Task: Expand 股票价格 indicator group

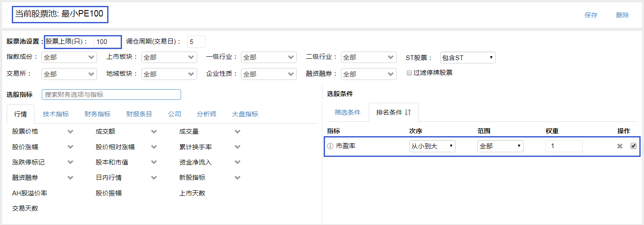Action: tap(70, 132)
